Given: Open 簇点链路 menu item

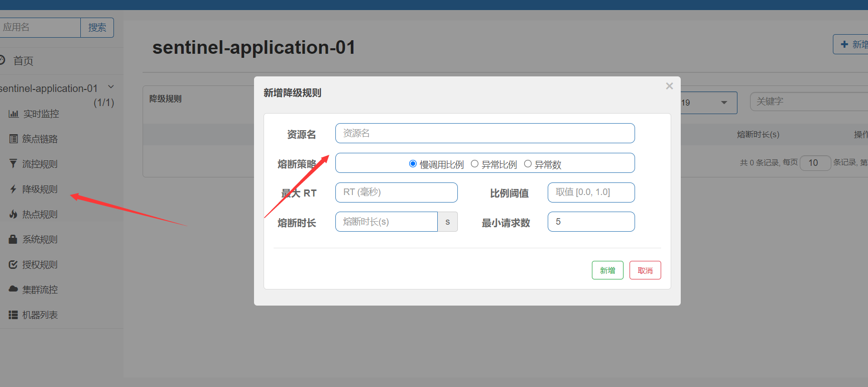Looking at the screenshot, I should [40, 139].
